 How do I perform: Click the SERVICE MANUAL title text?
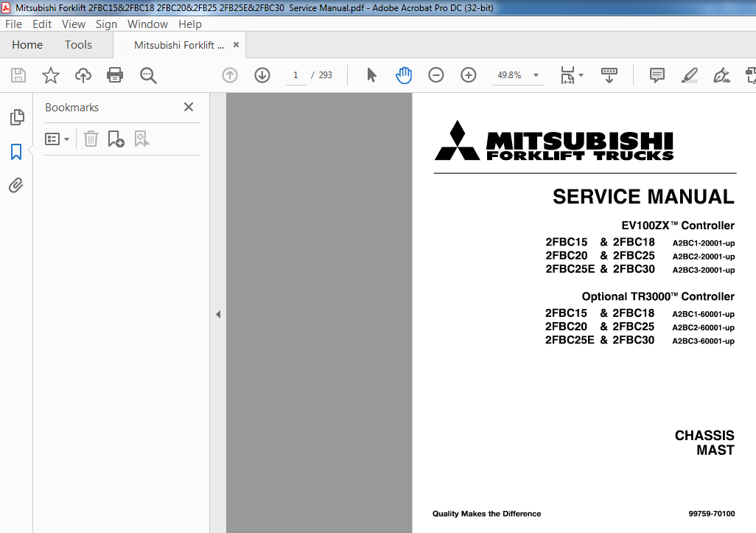[x=643, y=197]
